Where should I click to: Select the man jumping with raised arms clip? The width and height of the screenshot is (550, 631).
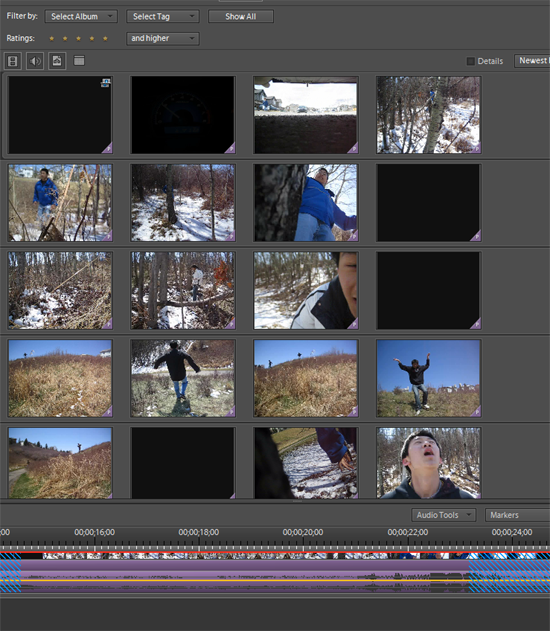coord(428,378)
